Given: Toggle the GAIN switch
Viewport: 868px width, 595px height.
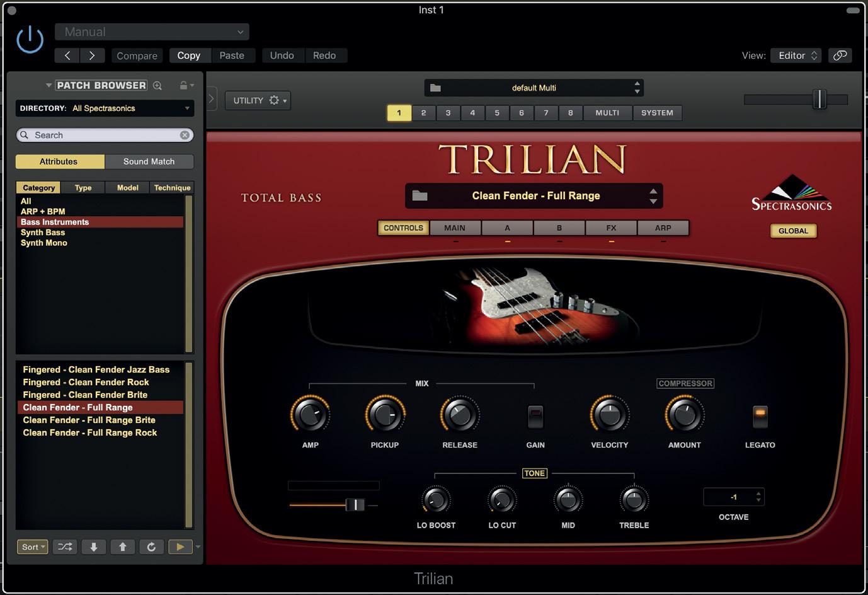Looking at the screenshot, I should (535, 416).
